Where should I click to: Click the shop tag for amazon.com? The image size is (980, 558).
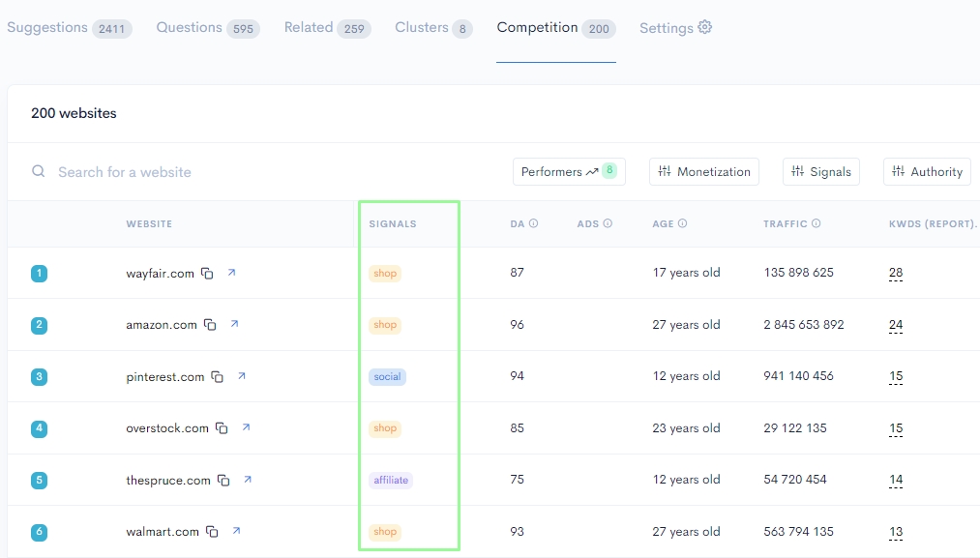pos(385,325)
